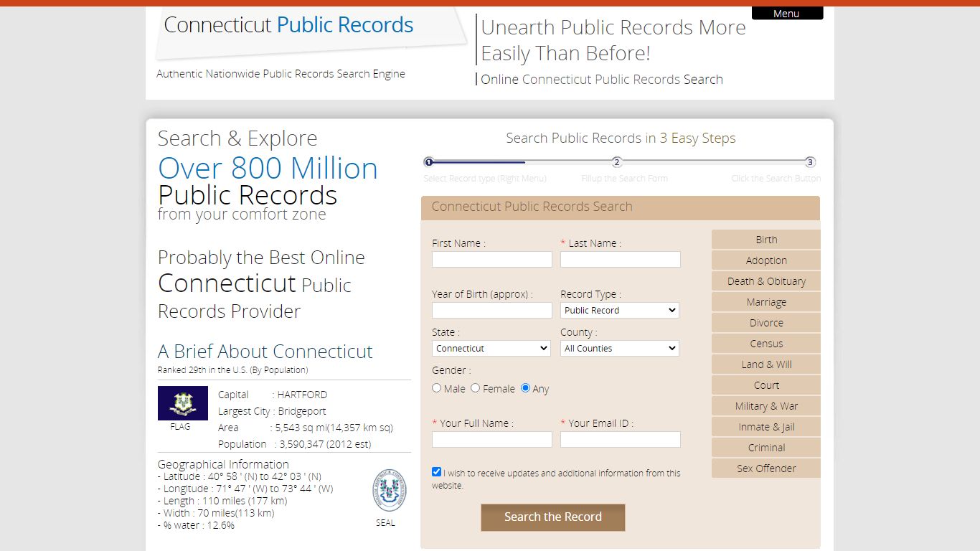The image size is (980, 551).
Task: Click Authentic Nationwide Public Records Search Engine tagline
Action: pos(281,74)
